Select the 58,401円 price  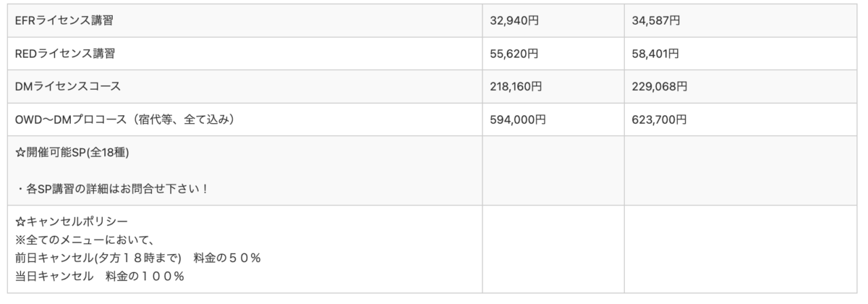coord(656,54)
